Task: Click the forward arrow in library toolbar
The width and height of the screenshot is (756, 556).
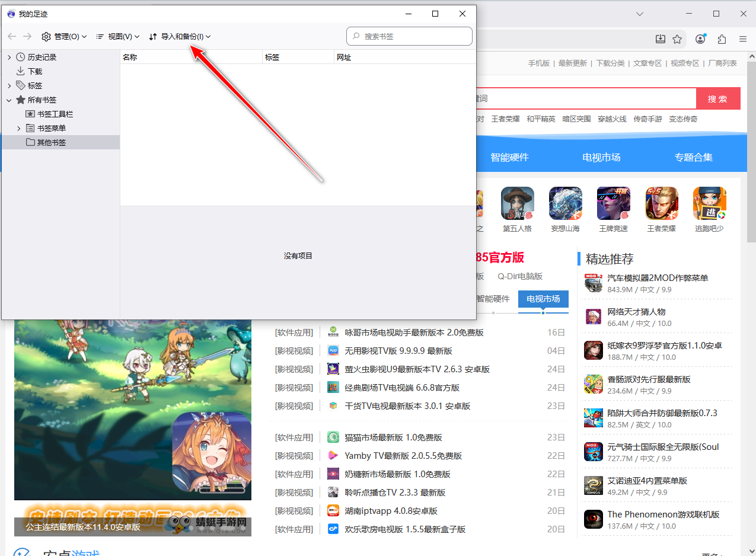Action: [x=27, y=37]
